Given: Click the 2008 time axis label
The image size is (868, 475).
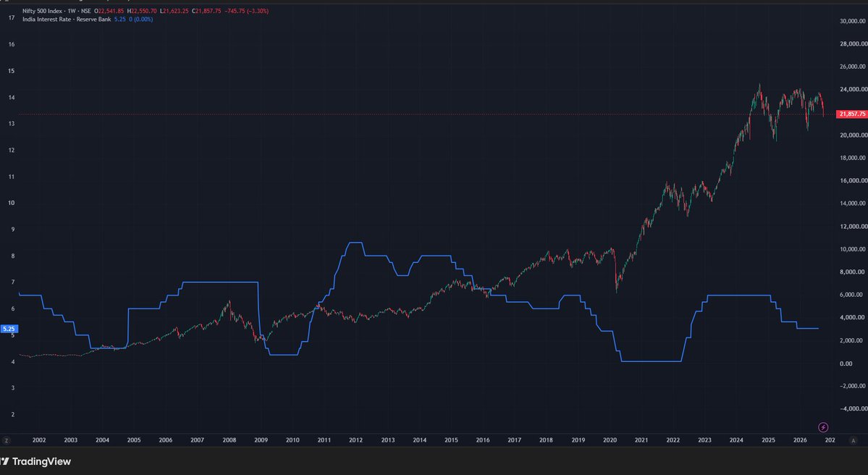Looking at the screenshot, I should (x=229, y=441).
